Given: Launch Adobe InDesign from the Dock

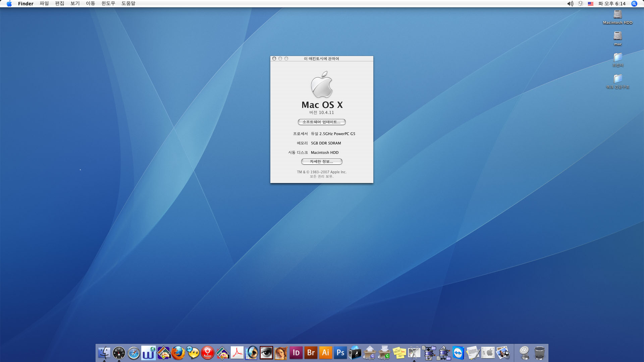Looking at the screenshot, I should point(296,353).
